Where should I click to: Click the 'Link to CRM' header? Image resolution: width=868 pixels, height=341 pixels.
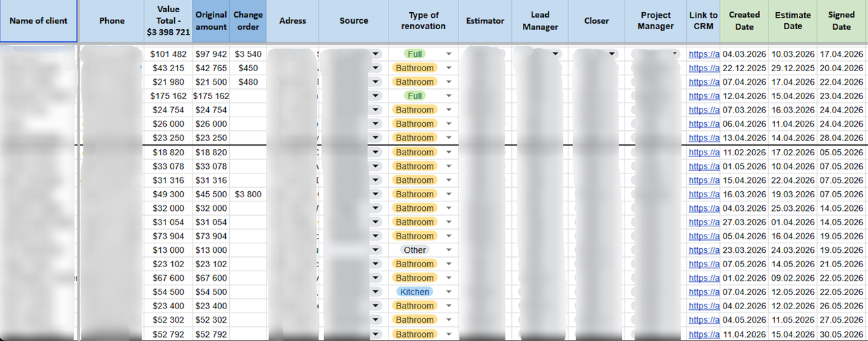pos(703,21)
